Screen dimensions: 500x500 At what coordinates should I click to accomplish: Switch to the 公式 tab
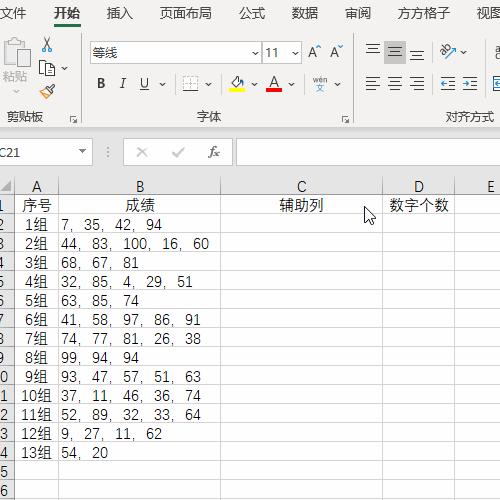[252, 13]
